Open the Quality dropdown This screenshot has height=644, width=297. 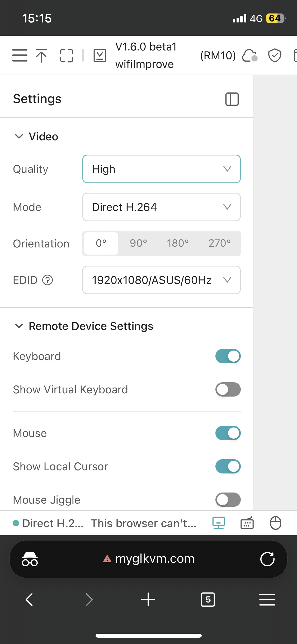[161, 169]
